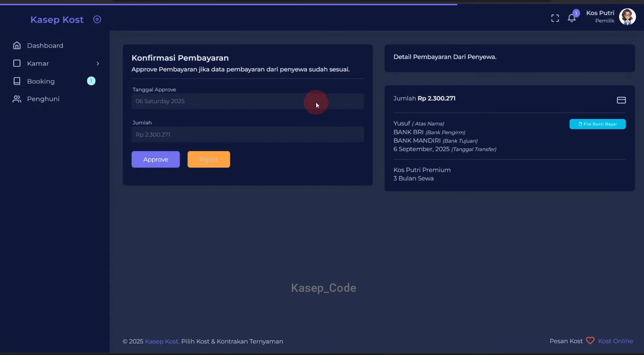Viewport: 644px width, 355px height.
Task: Click the "3 Bulan Sewa" text
Action: coord(413,178)
